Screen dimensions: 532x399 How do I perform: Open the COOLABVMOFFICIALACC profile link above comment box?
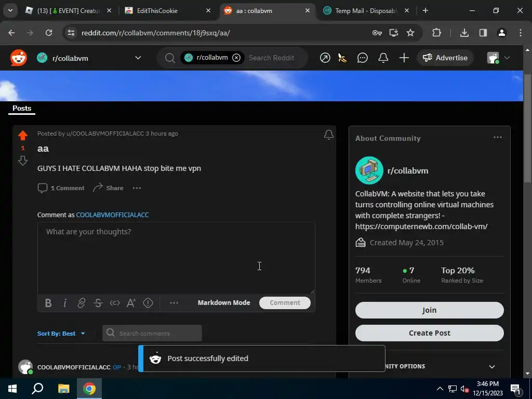[112, 215]
